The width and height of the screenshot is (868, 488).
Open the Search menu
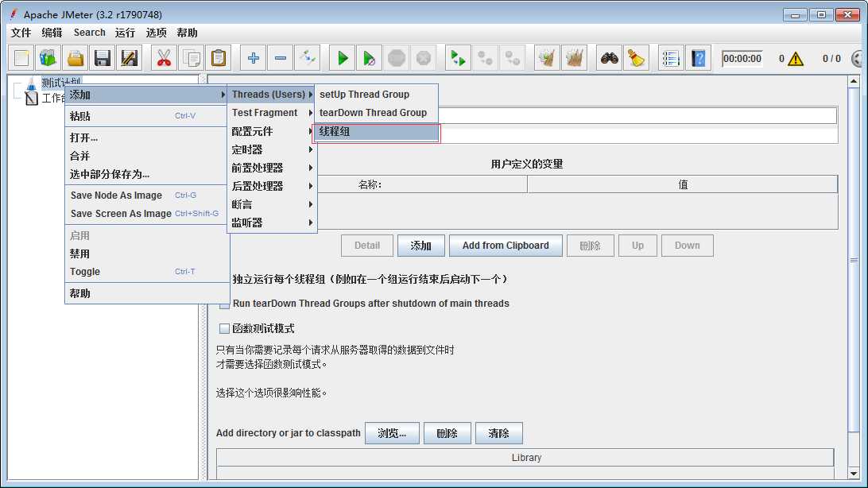(x=89, y=33)
